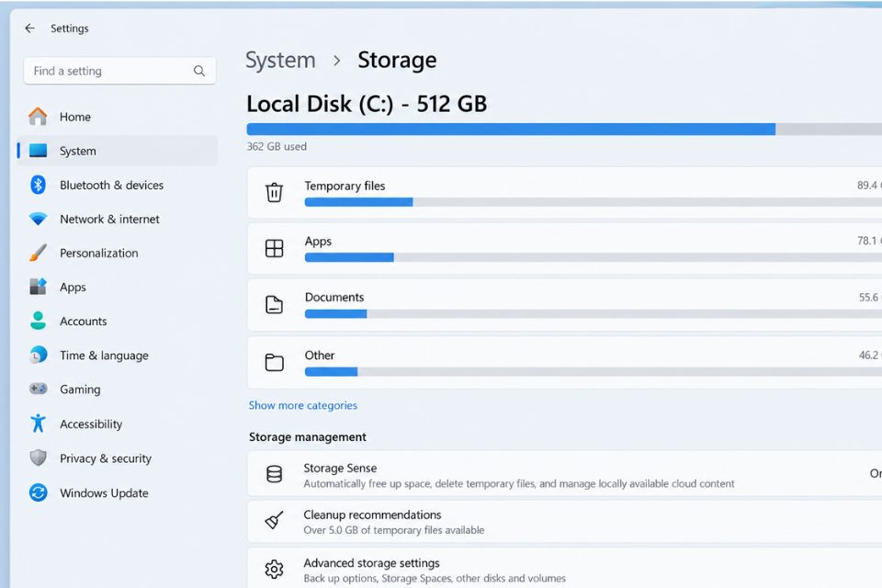Click the Time & language clock icon
This screenshot has height=588, width=882.
(x=38, y=355)
